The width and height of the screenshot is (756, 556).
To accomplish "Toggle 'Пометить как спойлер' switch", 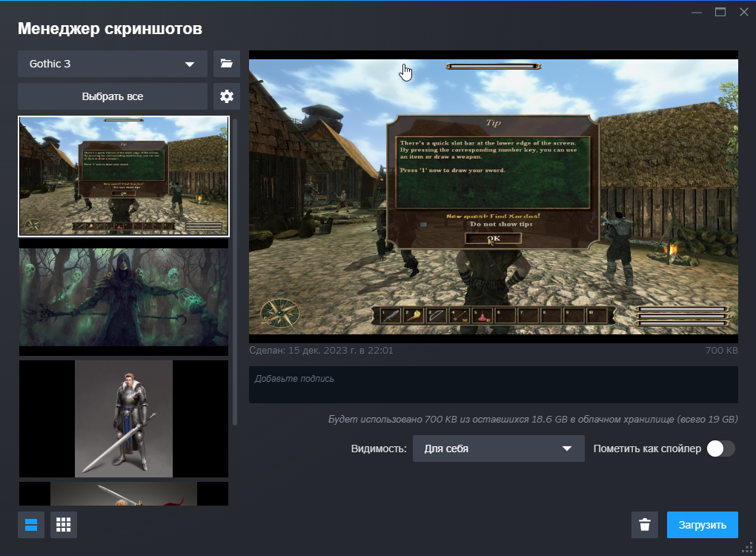I will [721, 449].
